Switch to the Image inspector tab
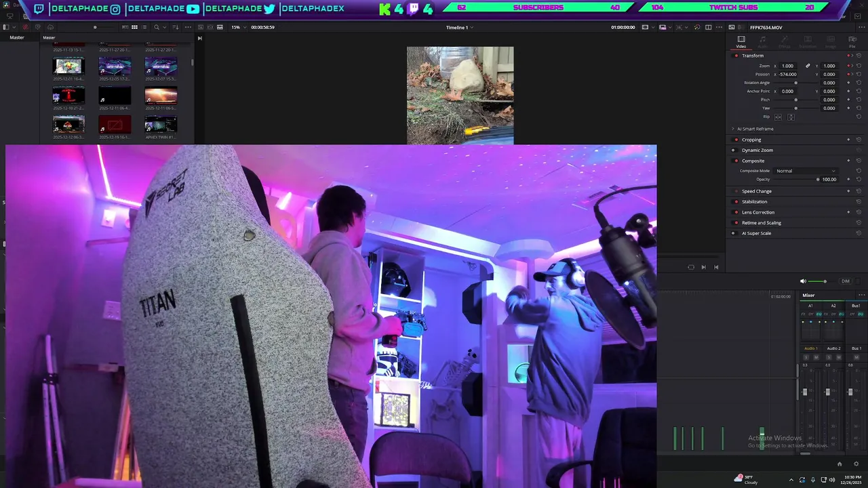 831,42
